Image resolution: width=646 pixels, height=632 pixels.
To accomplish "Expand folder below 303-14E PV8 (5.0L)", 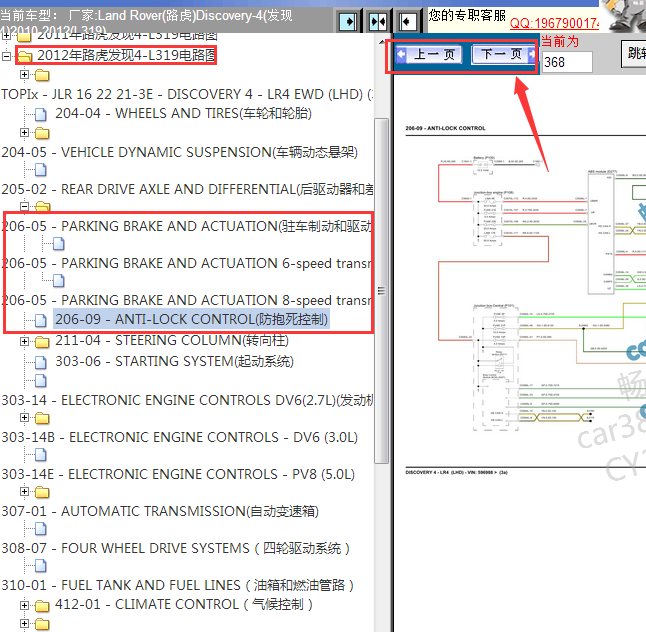I will pos(24,492).
